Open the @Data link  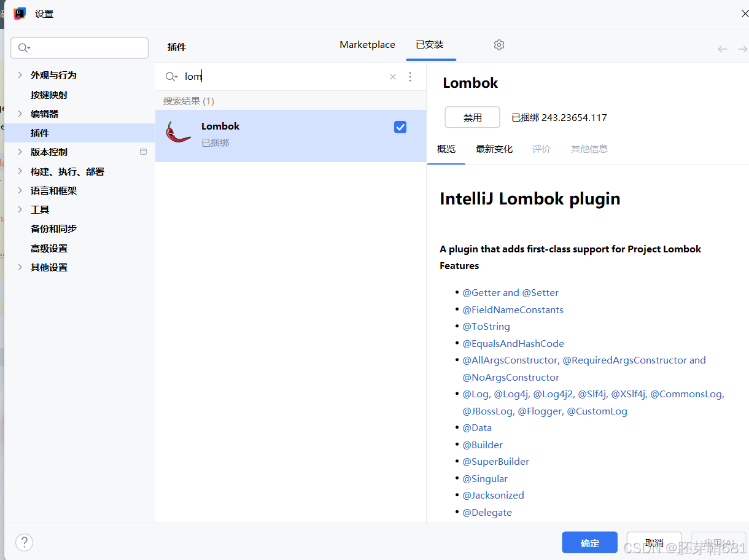coord(477,428)
